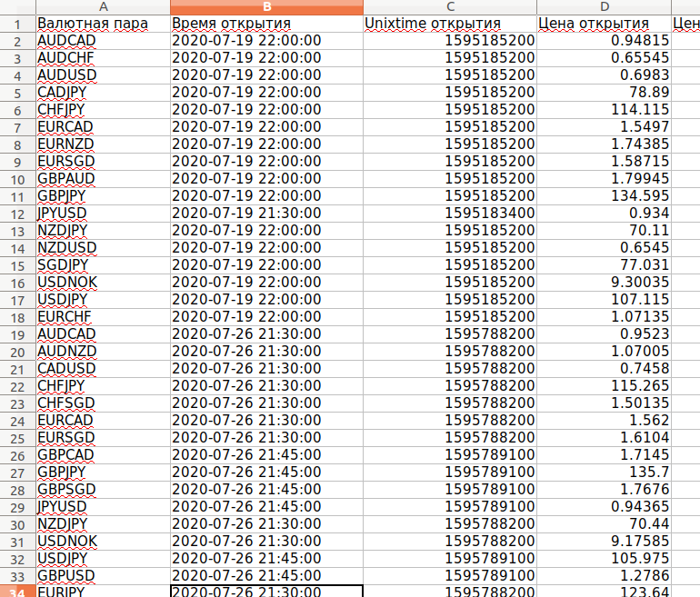Viewport: 700px width, 597px height.
Task: Select row 12 header
Action: click(x=18, y=214)
